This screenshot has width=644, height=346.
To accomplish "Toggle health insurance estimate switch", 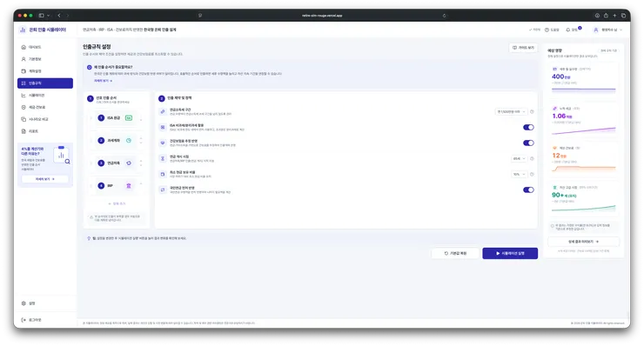I will pos(528,143).
